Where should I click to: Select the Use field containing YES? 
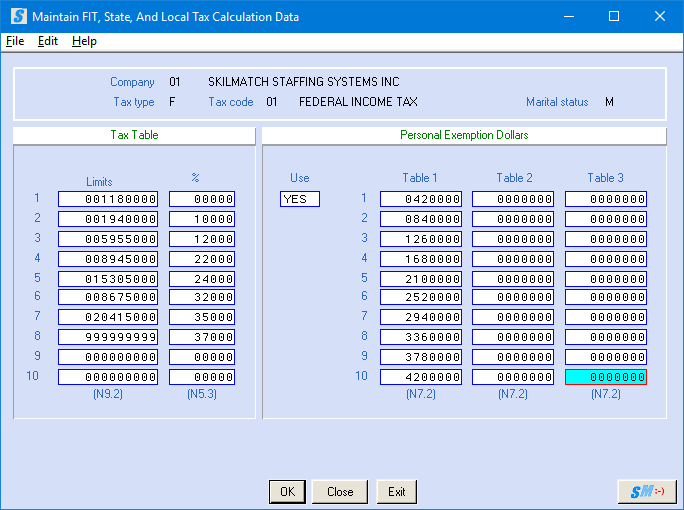(x=300, y=199)
